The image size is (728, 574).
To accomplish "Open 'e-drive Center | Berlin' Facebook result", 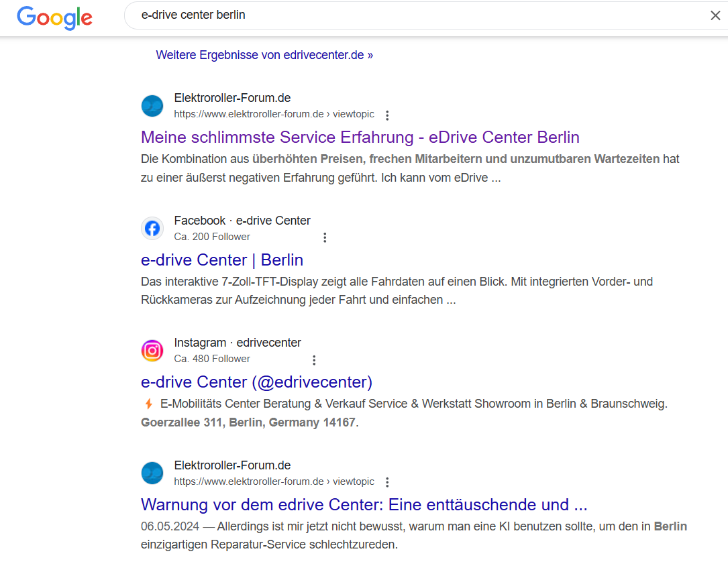I will (222, 260).
